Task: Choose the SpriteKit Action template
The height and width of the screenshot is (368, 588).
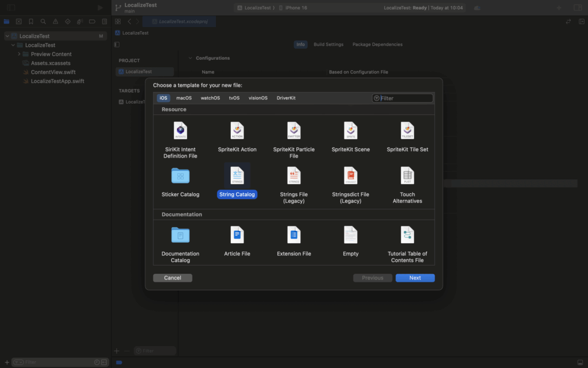Action: (237, 137)
